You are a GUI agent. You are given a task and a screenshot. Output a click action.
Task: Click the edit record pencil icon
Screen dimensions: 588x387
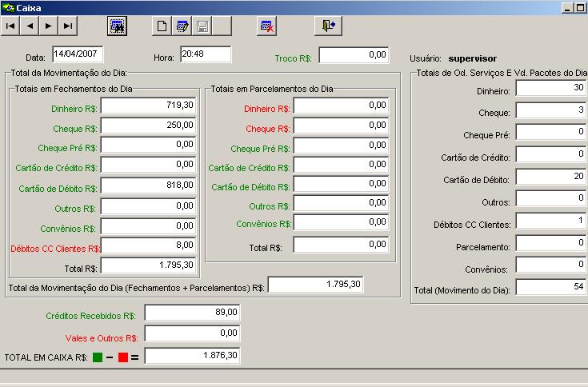182,26
